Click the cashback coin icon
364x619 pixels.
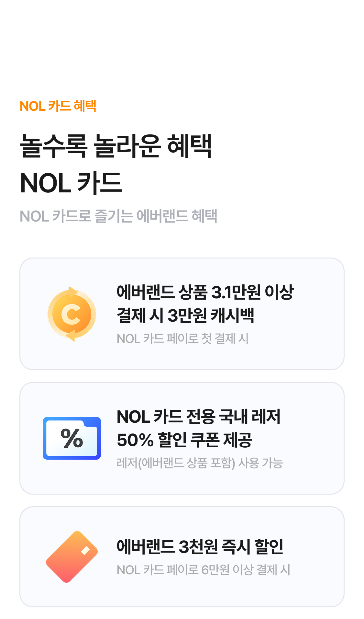(x=72, y=314)
